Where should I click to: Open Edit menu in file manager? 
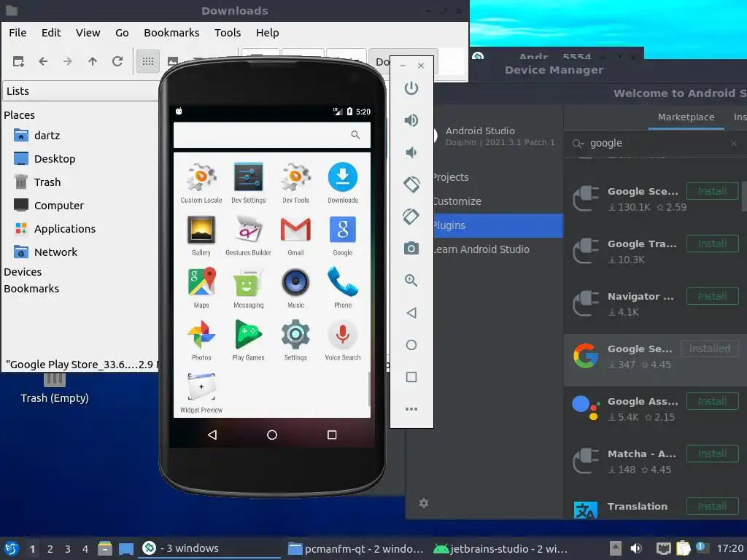click(51, 33)
